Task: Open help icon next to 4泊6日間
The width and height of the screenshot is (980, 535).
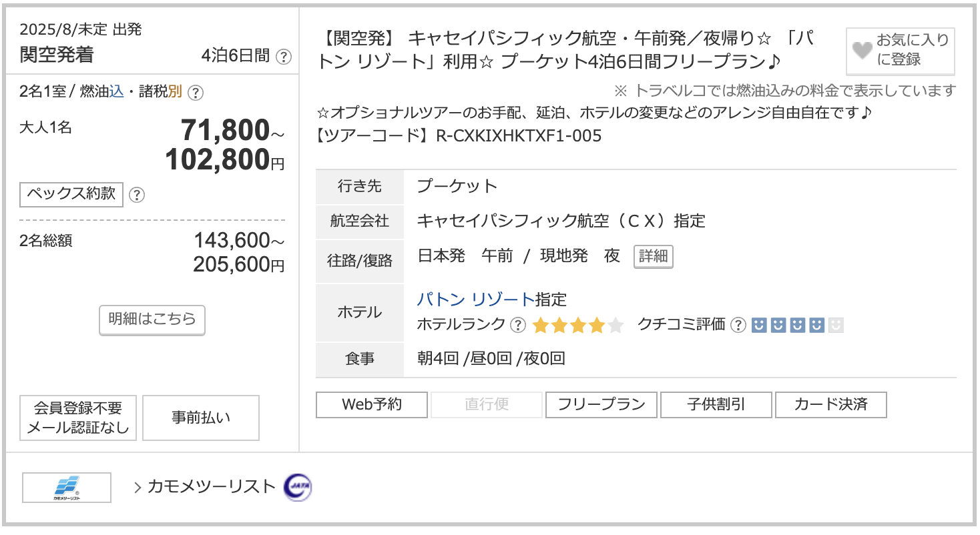Action: point(284,57)
